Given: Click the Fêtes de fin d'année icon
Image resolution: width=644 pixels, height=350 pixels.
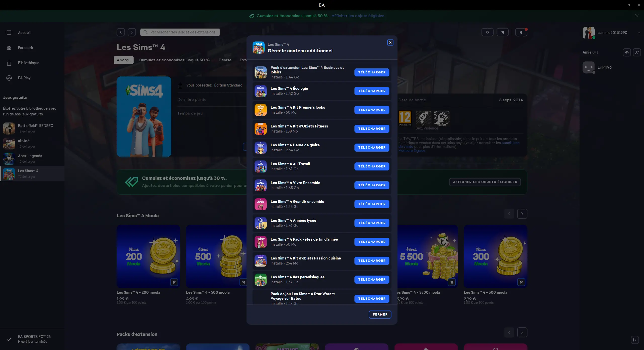Looking at the screenshot, I should point(261,242).
